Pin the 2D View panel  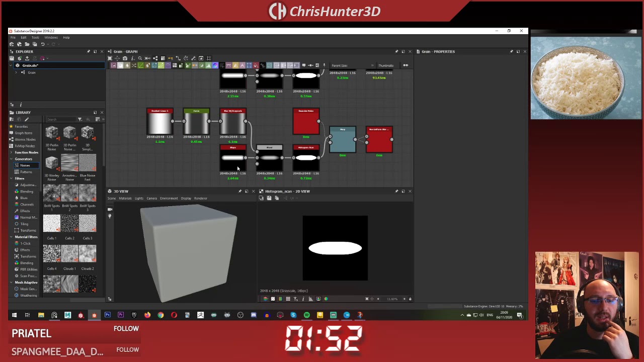click(x=396, y=191)
